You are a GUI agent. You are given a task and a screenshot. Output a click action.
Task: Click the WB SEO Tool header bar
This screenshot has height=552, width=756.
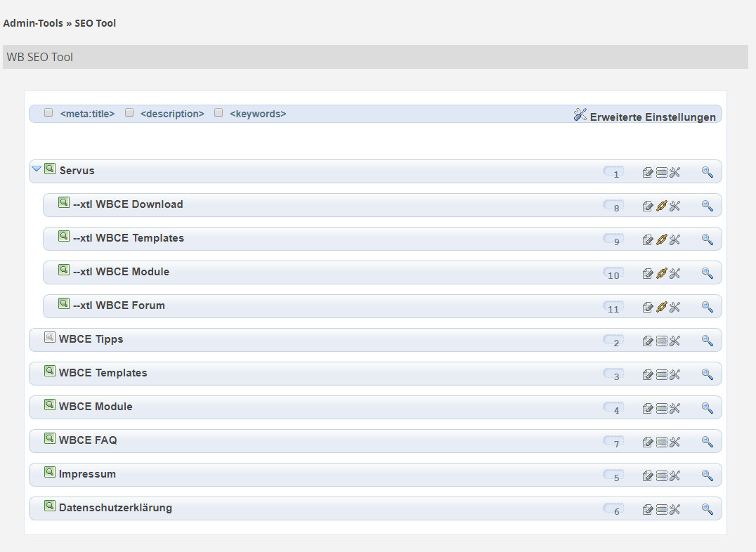(x=375, y=57)
